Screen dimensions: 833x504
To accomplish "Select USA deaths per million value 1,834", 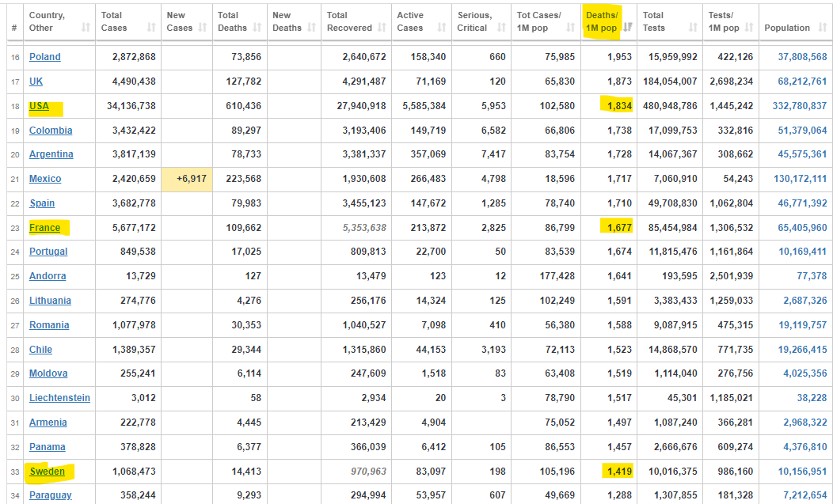I will pos(619,106).
